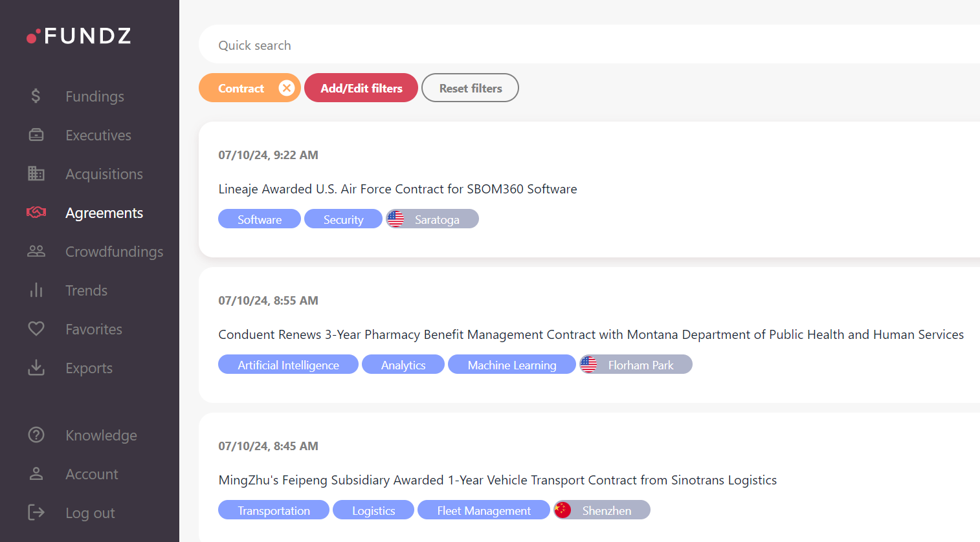Select Log out in the sidebar
980x542 pixels.
click(x=90, y=513)
